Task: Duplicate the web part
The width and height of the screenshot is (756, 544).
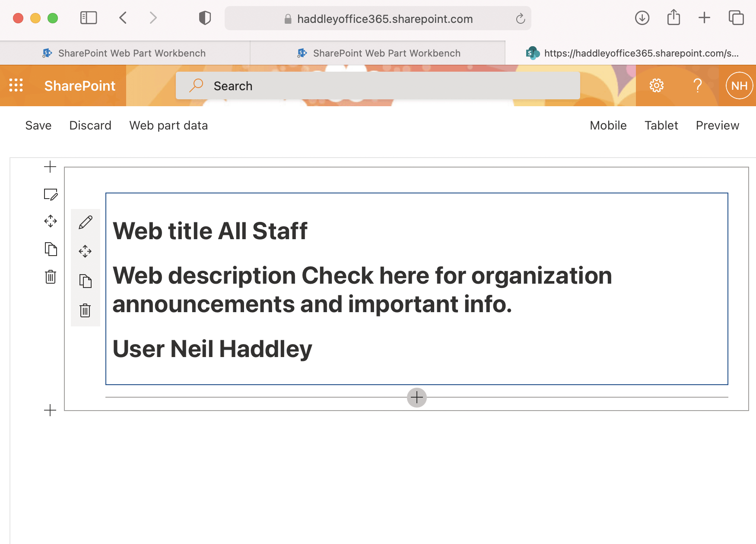Action: 86,281
